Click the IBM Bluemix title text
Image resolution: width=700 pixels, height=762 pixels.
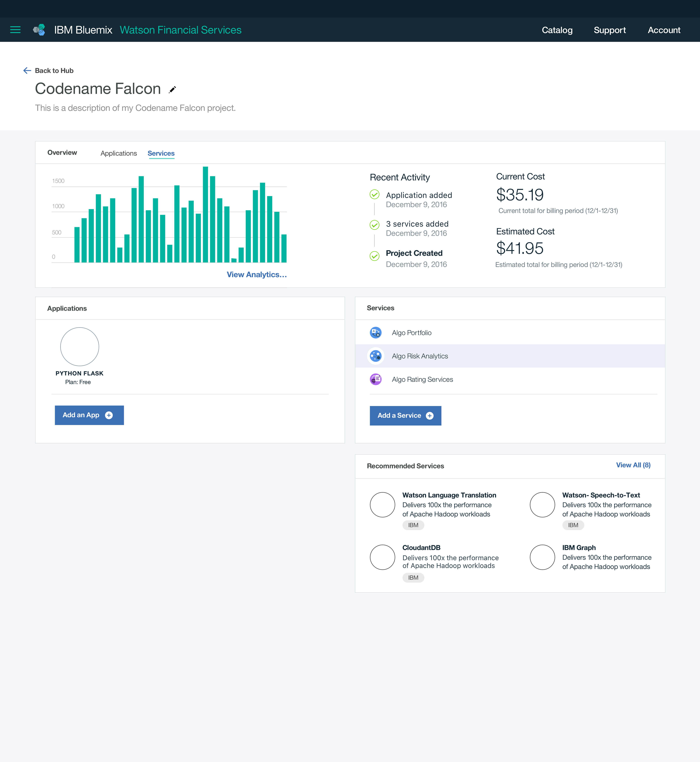(x=83, y=30)
